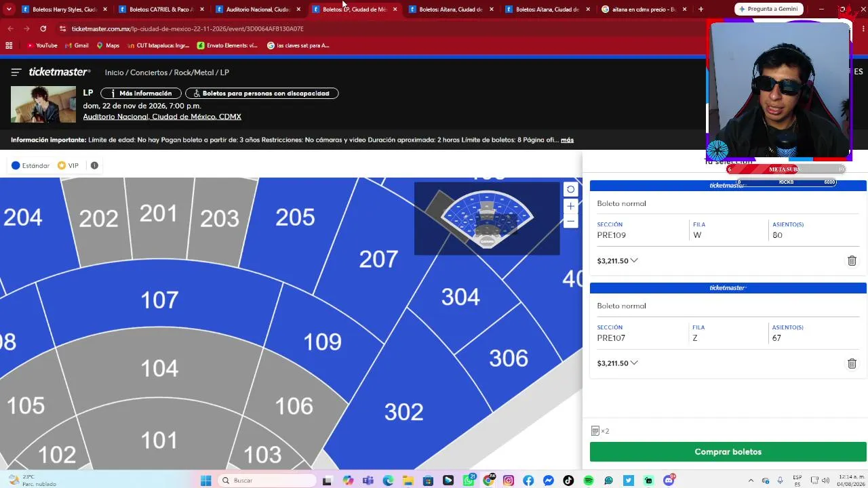The height and width of the screenshot is (488, 868).
Task: Show hidden system tray icons
Action: coord(751,481)
